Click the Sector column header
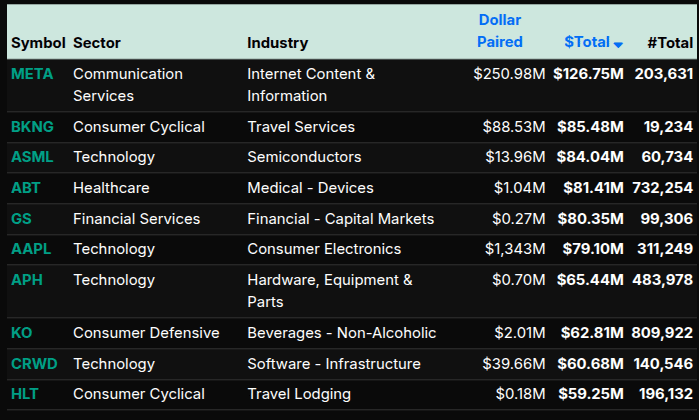Image resolution: width=699 pixels, height=420 pixels. [97, 43]
